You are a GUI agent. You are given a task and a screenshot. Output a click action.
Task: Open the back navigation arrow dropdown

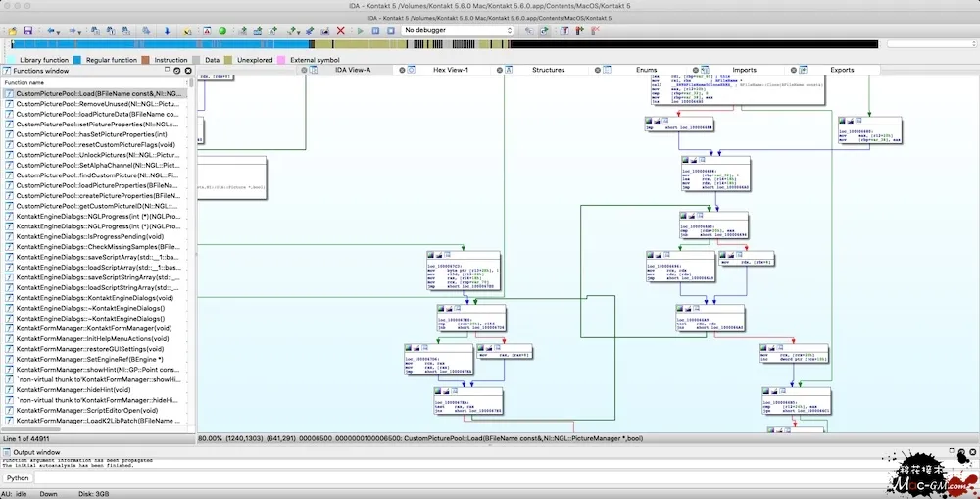(x=59, y=31)
